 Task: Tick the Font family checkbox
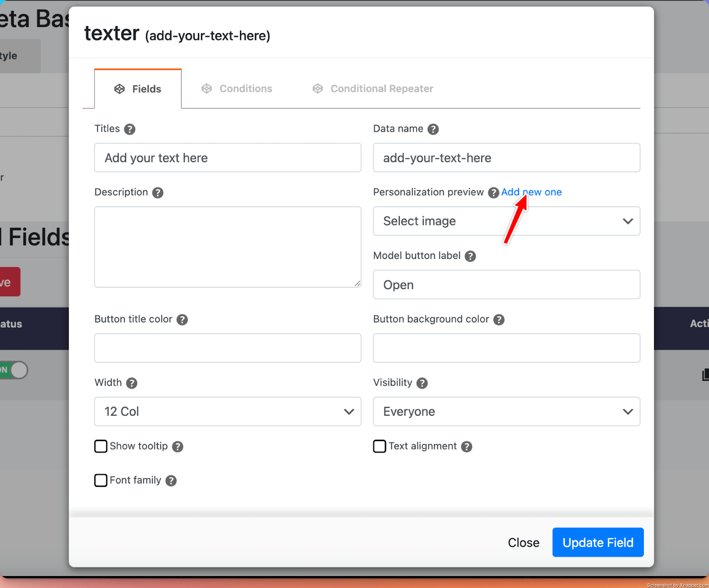[101, 480]
